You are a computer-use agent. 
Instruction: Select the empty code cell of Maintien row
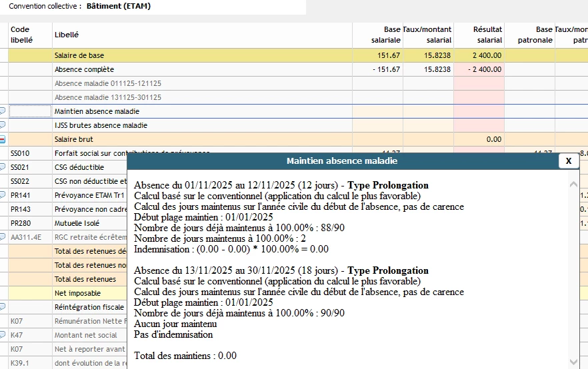click(30, 111)
